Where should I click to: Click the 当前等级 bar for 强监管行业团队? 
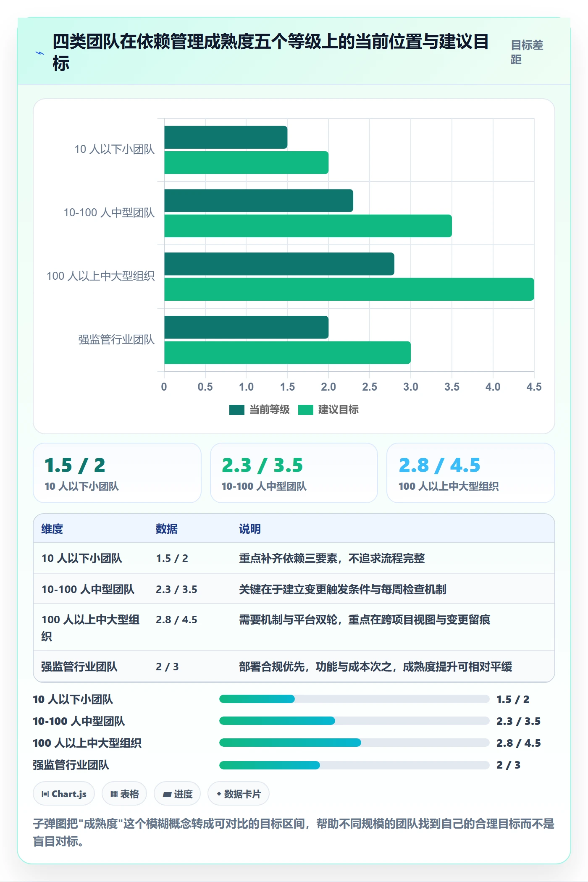coord(247,328)
